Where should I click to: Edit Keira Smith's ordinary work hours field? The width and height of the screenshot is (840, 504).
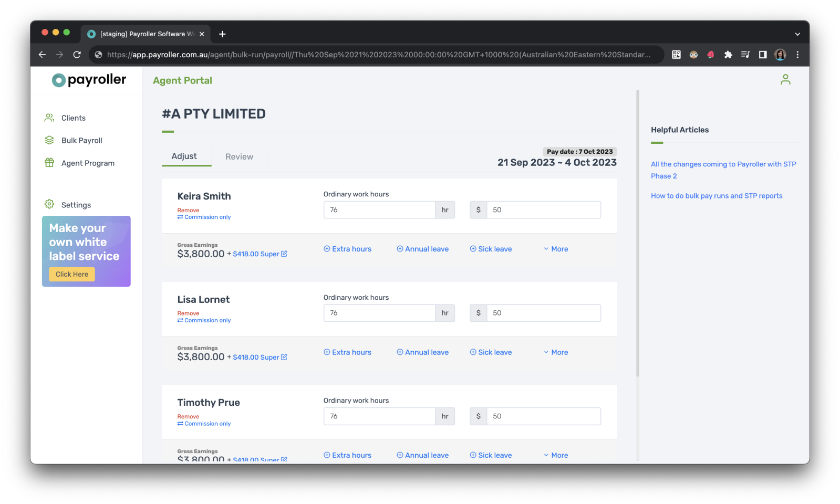click(x=379, y=210)
